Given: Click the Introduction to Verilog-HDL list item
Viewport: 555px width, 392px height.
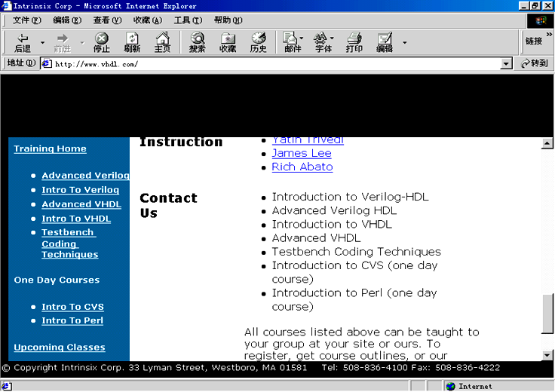Looking at the screenshot, I should [350, 197].
